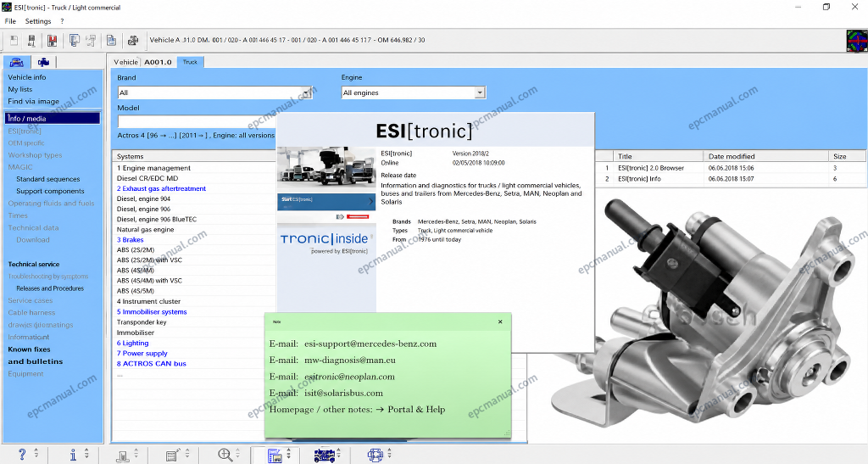This screenshot has width=868, height=464.
Task: Open My lists in sidebar
Action: click(x=20, y=89)
